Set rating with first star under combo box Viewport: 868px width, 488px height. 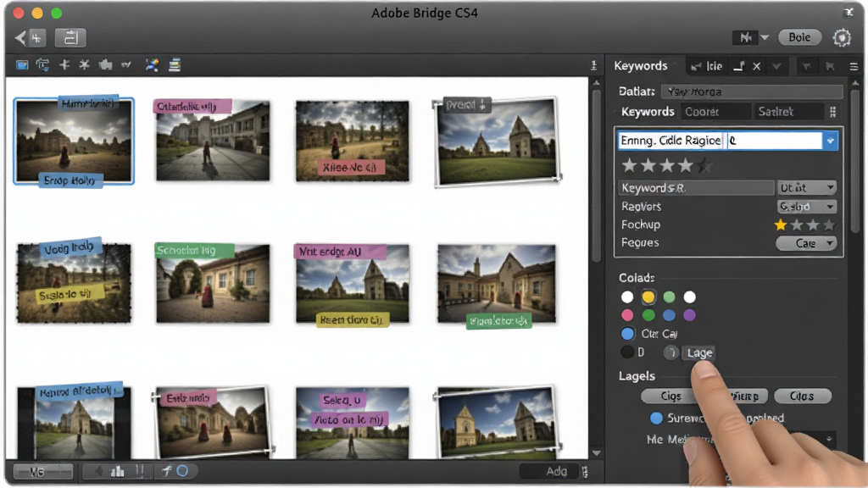point(629,165)
